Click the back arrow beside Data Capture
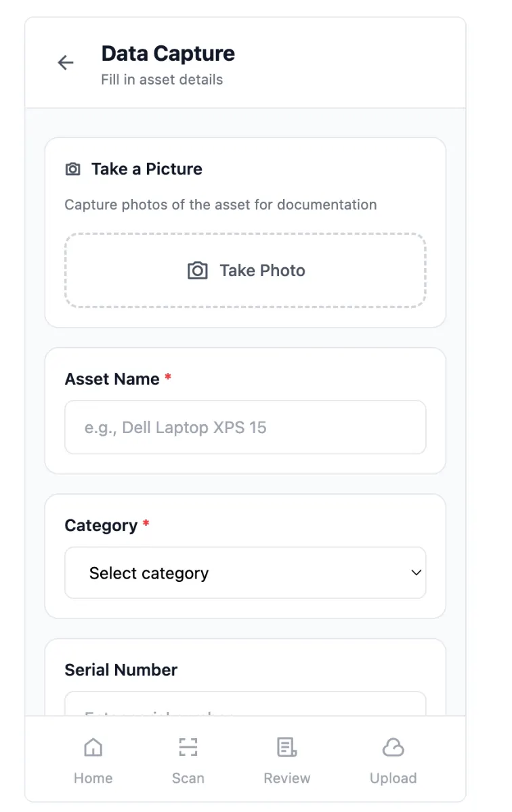Screen dimensions: 512x812 click(x=65, y=62)
